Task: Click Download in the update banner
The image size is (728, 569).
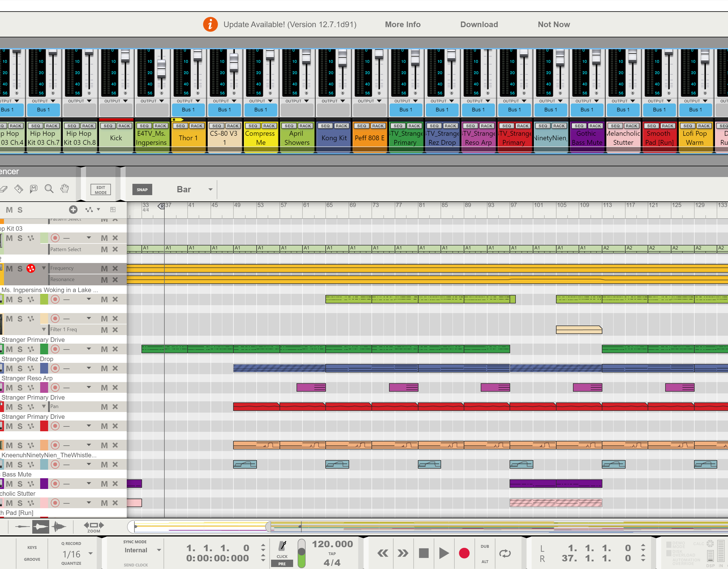Action: point(479,24)
